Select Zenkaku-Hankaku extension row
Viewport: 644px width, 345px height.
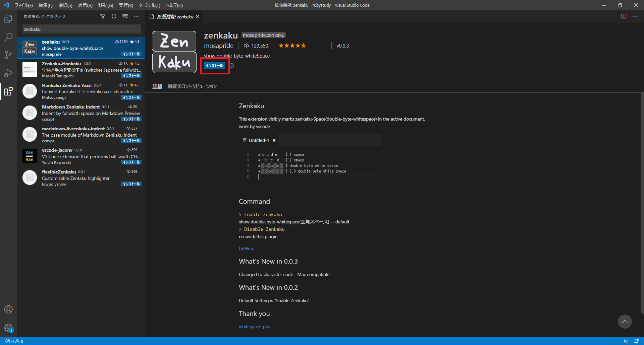(x=81, y=70)
